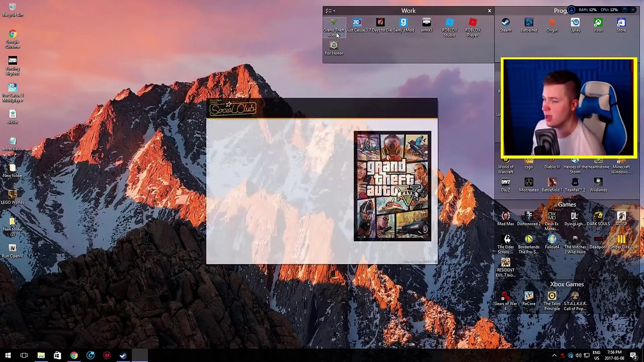Open the Work group options menu
Image resolution: width=644 pixels, height=362 pixels.
[x=330, y=11]
